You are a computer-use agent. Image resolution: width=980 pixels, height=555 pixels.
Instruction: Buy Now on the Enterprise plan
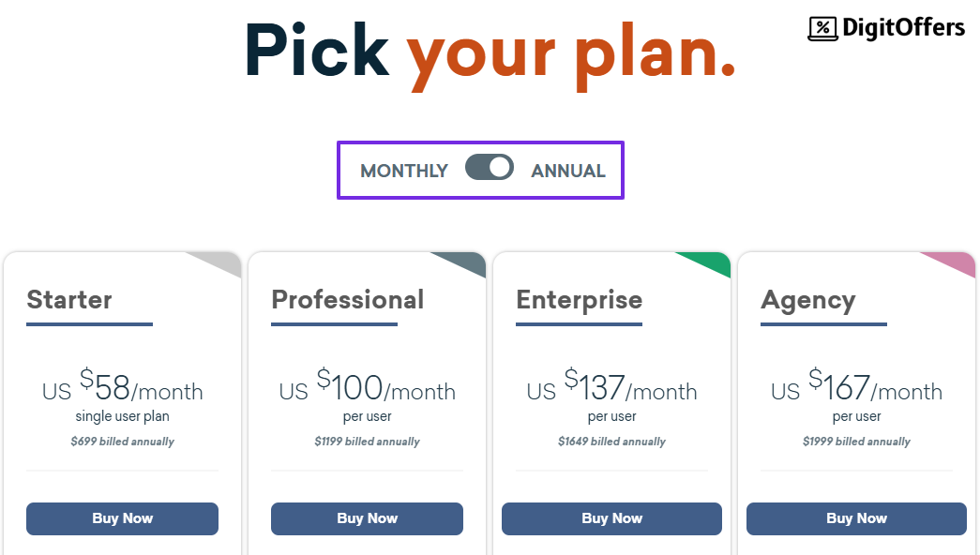click(x=611, y=518)
